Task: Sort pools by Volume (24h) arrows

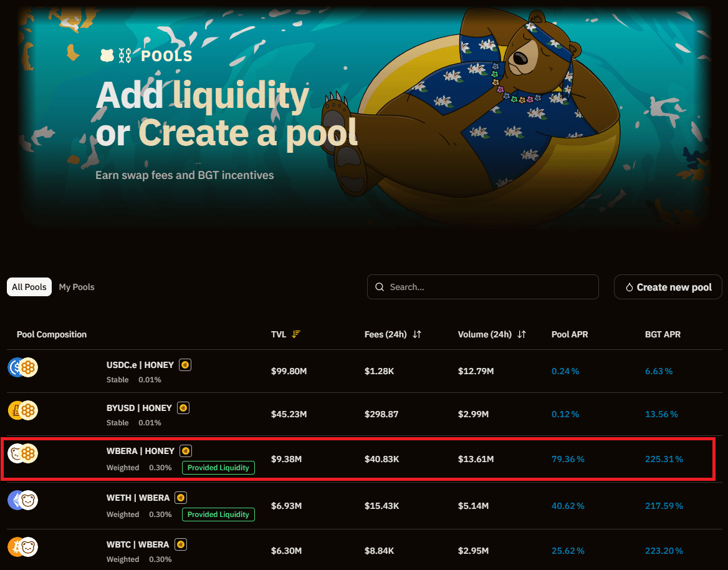Action: coord(522,334)
